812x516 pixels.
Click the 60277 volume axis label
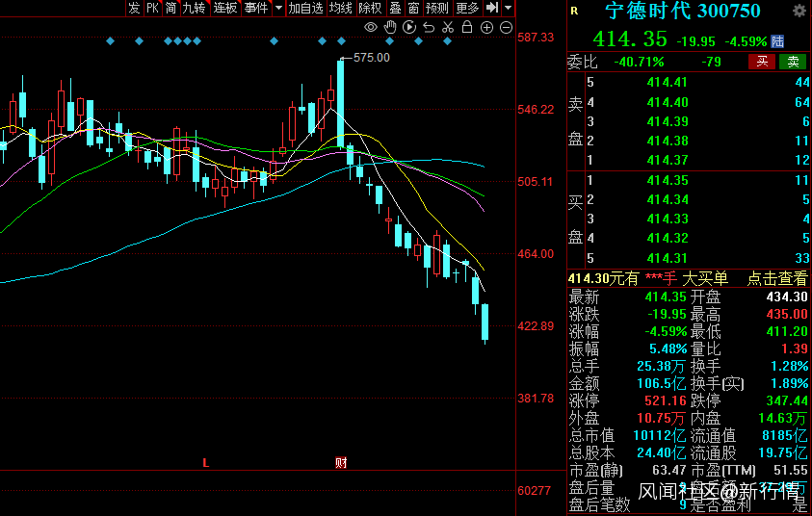tap(535, 490)
